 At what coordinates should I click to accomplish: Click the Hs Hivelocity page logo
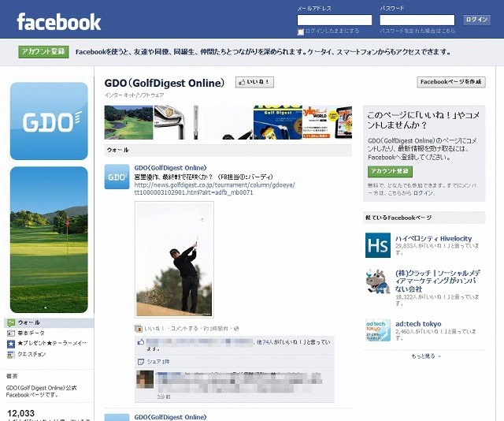pos(378,245)
